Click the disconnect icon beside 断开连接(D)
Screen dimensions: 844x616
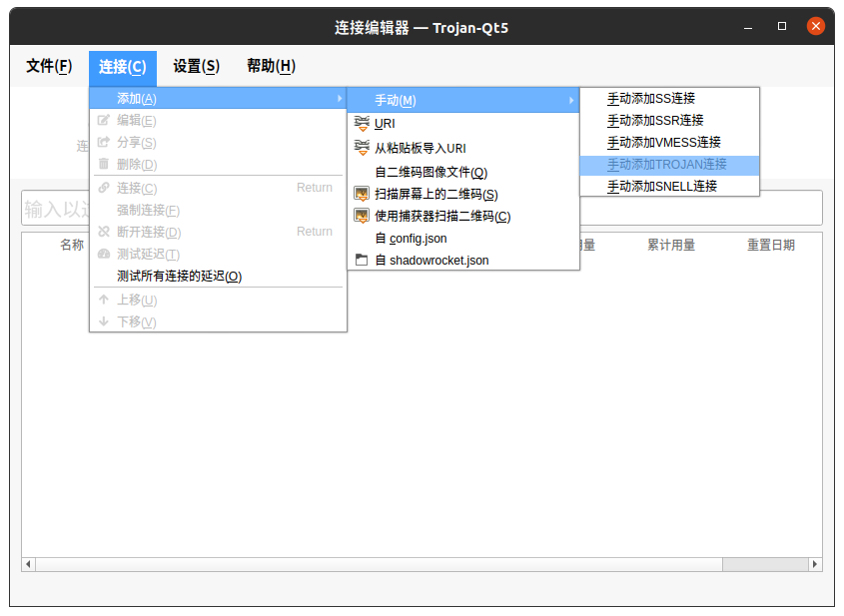[x=103, y=232]
